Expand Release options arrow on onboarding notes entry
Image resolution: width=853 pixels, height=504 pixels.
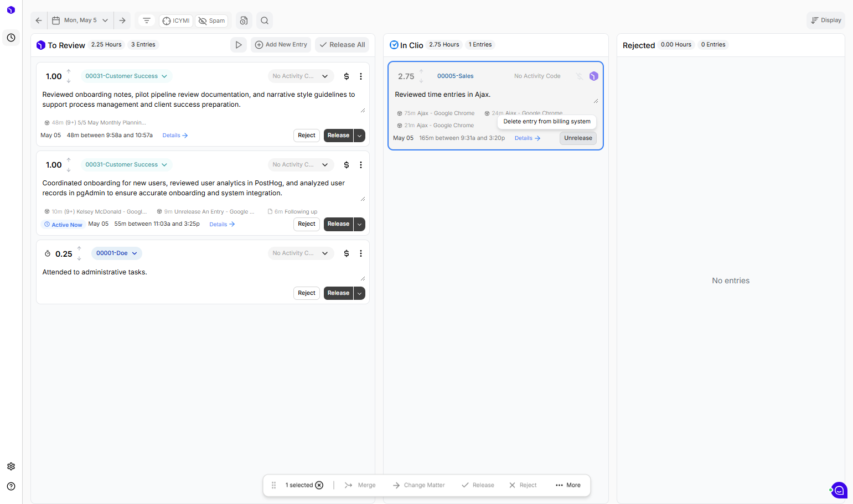coord(360,136)
